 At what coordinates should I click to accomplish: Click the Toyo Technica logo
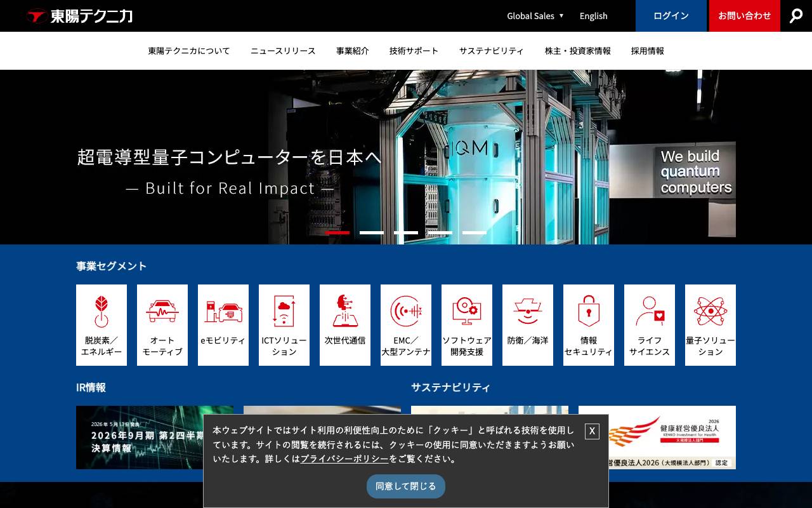click(x=80, y=16)
